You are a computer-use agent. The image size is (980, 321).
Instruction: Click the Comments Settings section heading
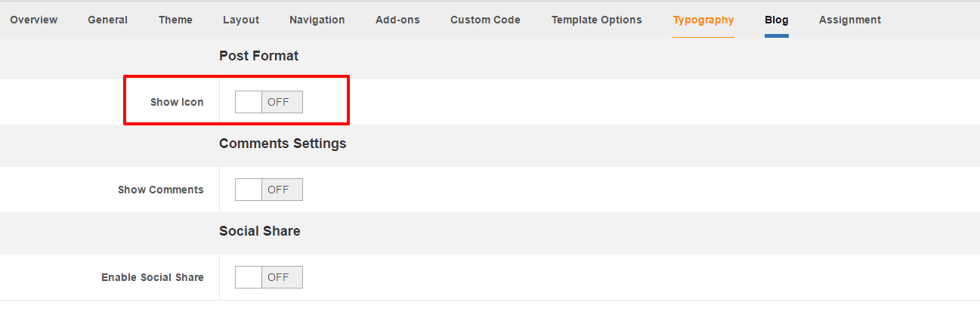click(x=283, y=144)
